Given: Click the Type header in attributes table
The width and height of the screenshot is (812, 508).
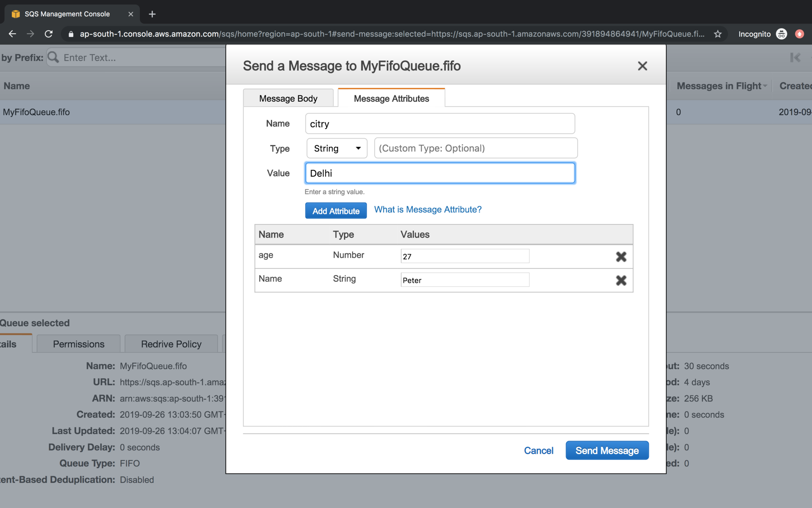Looking at the screenshot, I should [x=343, y=234].
